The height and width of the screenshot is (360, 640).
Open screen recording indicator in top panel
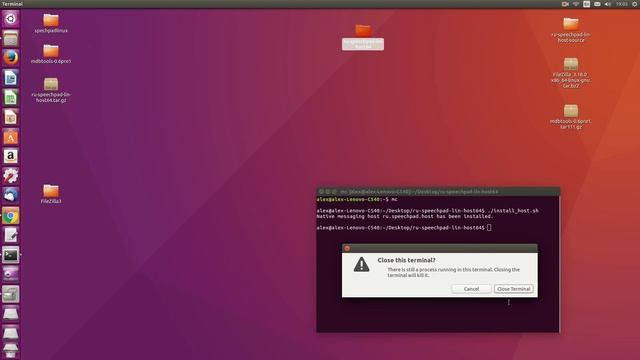click(565, 4)
